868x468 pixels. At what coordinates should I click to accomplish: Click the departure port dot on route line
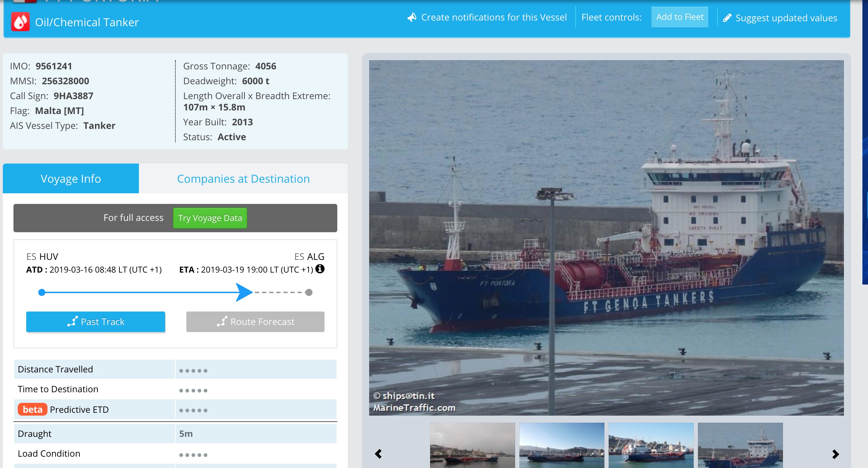pos(42,292)
